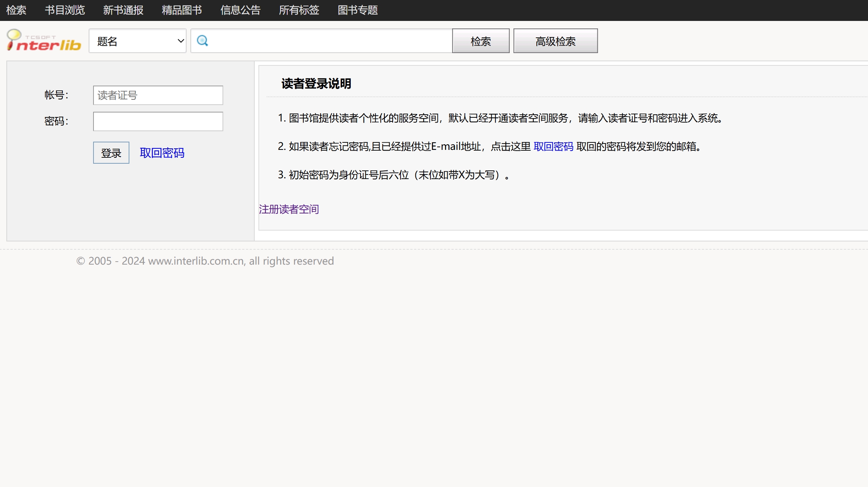Image resolution: width=868 pixels, height=487 pixels.
Task: Click 取回密码 link in instruction item 2
Action: click(x=553, y=147)
